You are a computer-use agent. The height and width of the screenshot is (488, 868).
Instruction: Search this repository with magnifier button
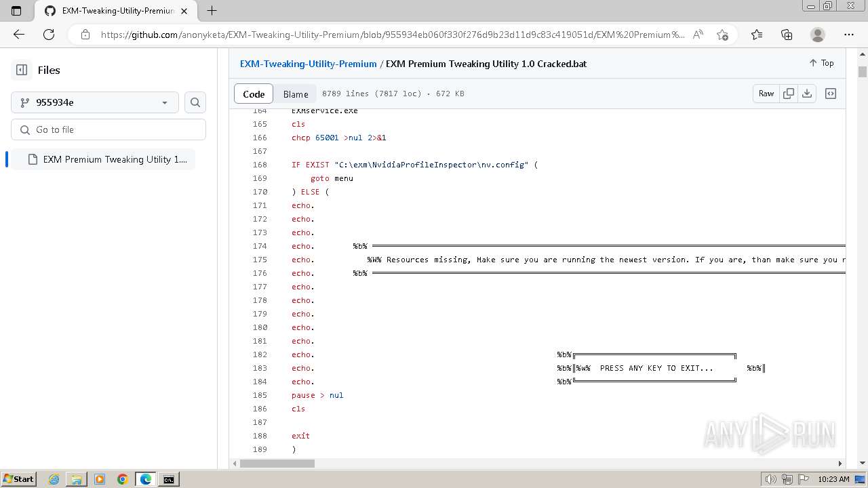pyautogui.click(x=195, y=102)
